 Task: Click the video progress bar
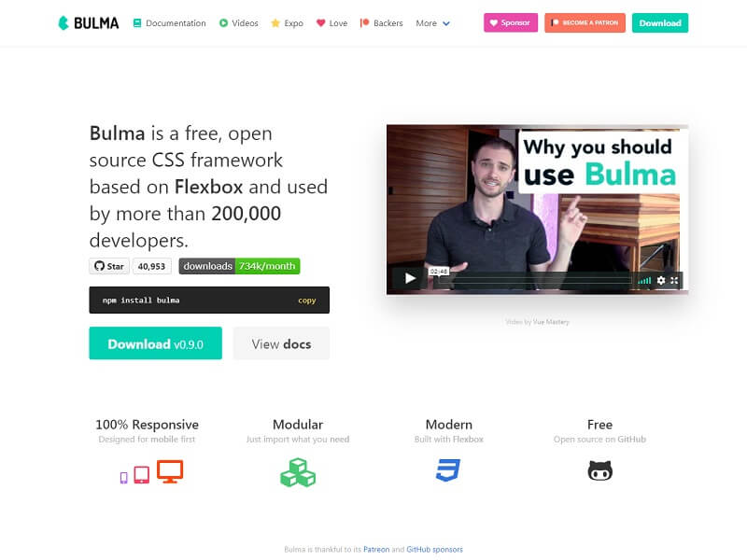click(x=534, y=281)
